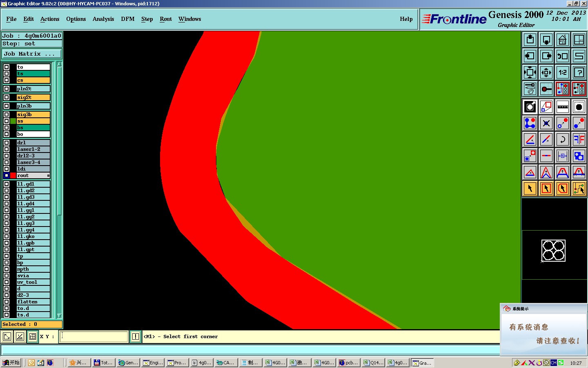588x368 pixels.
Task: Click the diagonal arrow coordinate mode icon
Action: pyautogui.click(x=7, y=337)
